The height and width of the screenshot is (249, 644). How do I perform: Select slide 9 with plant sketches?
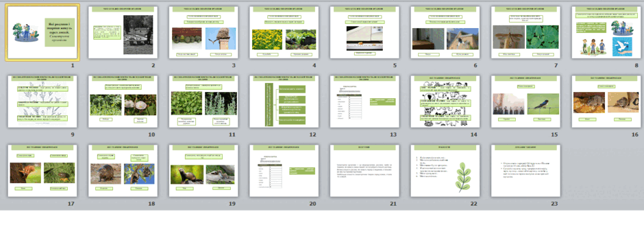pyautogui.click(x=42, y=102)
